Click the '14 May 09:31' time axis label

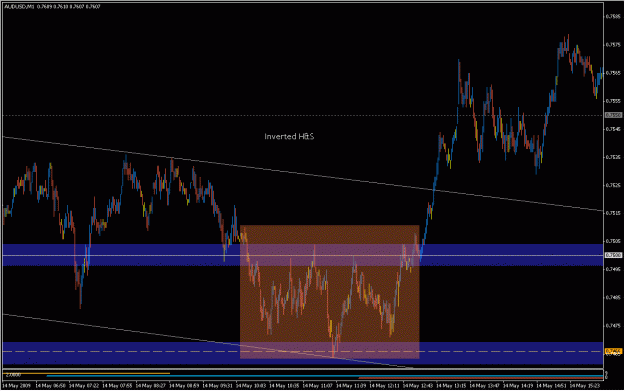pyautogui.click(x=217, y=386)
